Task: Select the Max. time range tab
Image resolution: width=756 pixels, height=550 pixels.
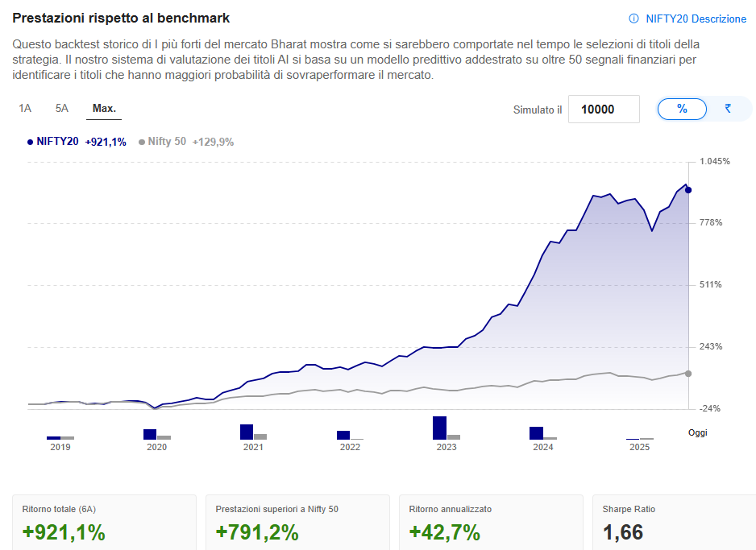Action: tap(104, 109)
